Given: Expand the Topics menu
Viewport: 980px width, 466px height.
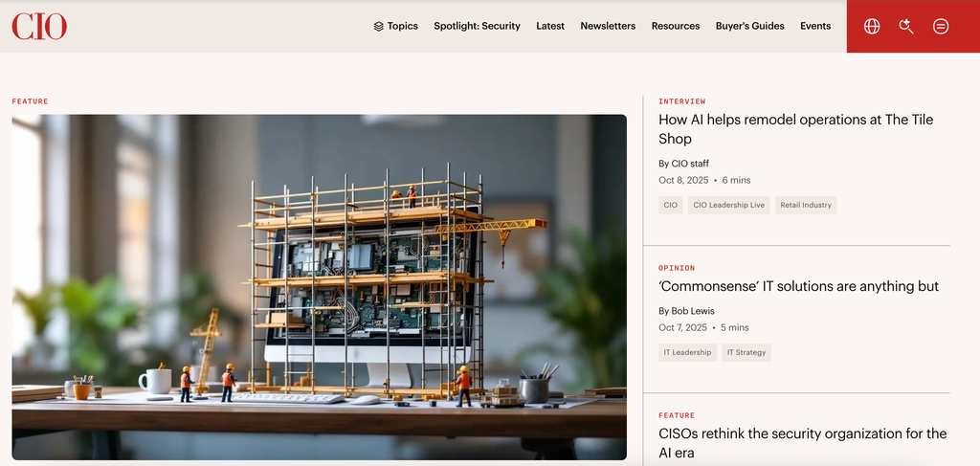Looking at the screenshot, I should (x=403, y=26).
